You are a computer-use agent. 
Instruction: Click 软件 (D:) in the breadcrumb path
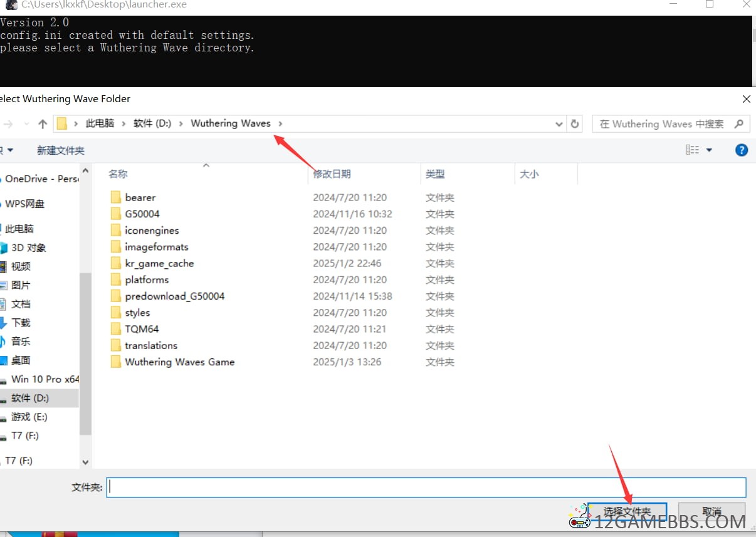152,123
